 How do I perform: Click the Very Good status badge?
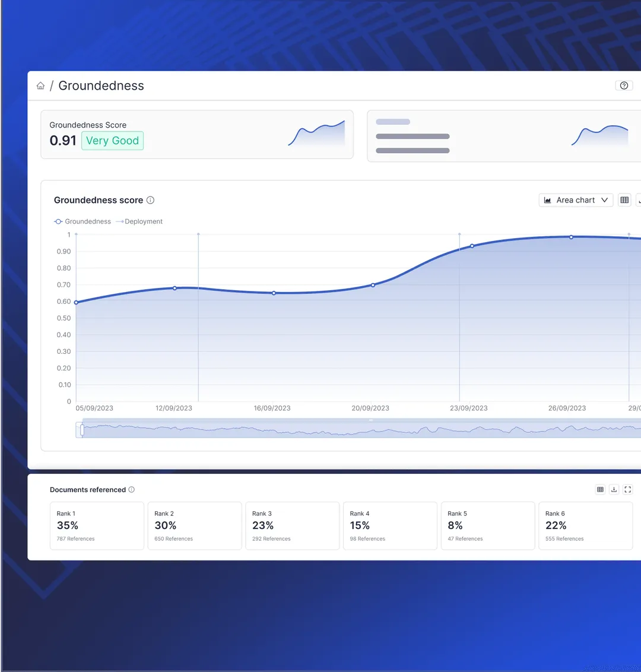click(113, 141)
